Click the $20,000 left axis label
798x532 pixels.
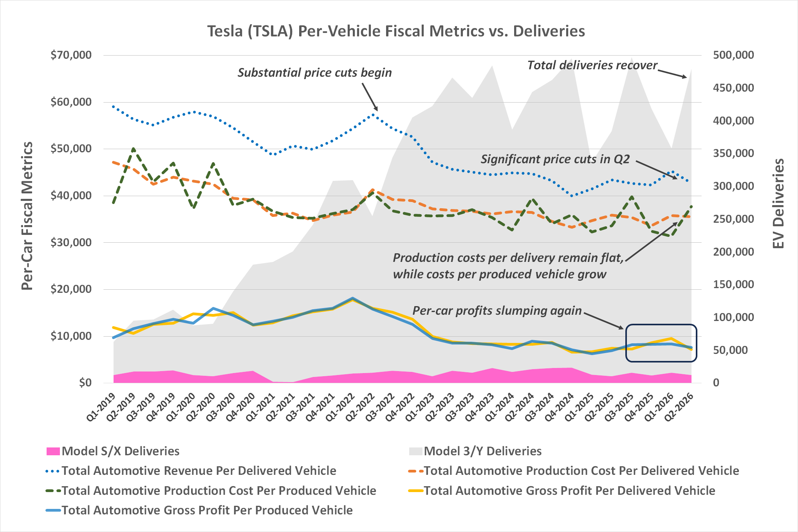pos(71,289)
